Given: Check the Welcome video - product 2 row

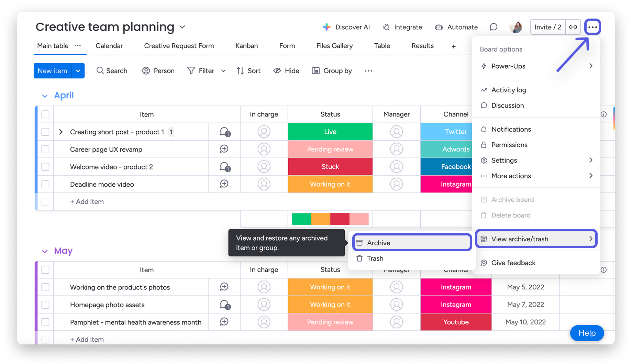Looking at the screenshot, I should point(45,167).
